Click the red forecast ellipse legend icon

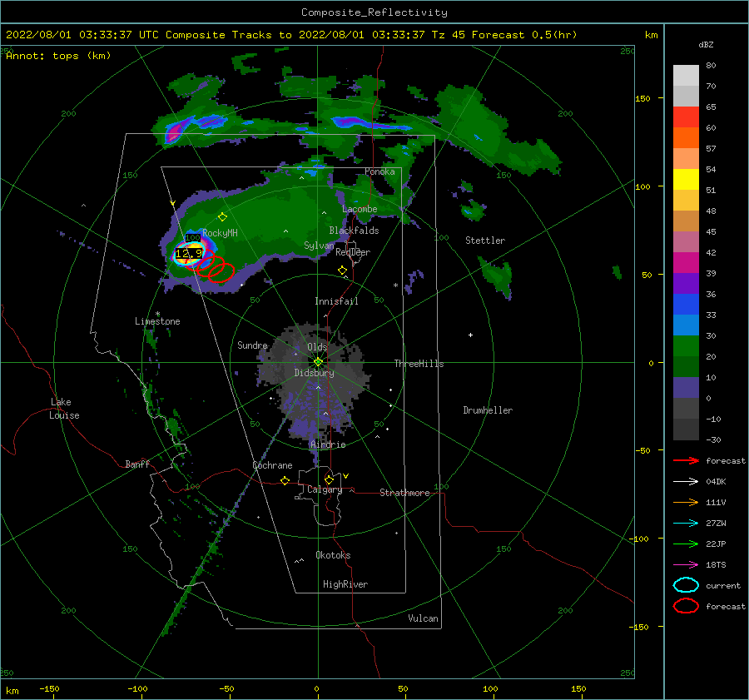[686, 606]
